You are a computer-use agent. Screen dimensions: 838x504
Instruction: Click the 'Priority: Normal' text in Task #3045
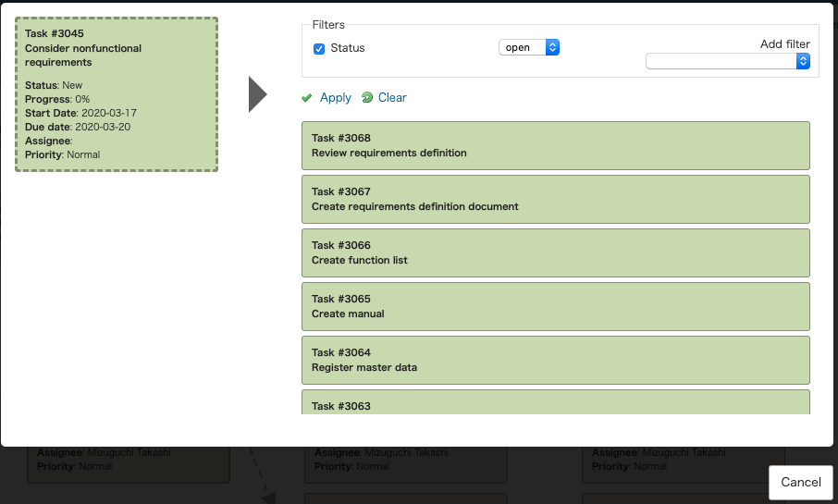coord(62,154)
